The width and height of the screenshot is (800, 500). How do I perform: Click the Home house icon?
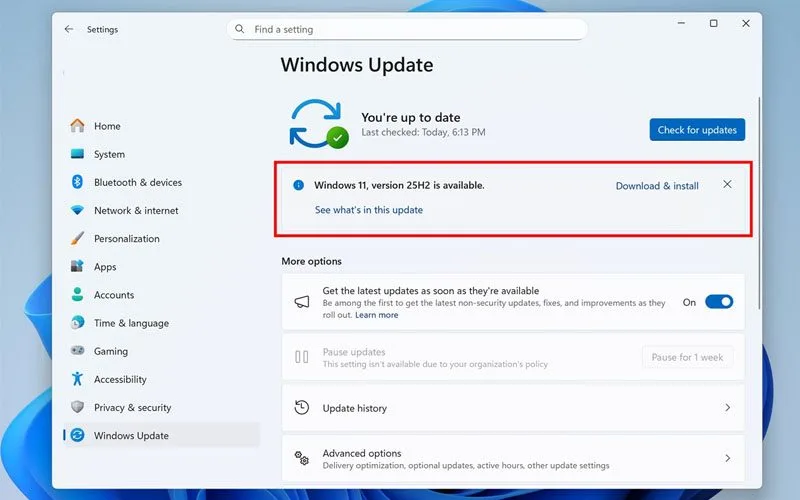[x=78, y=126]
